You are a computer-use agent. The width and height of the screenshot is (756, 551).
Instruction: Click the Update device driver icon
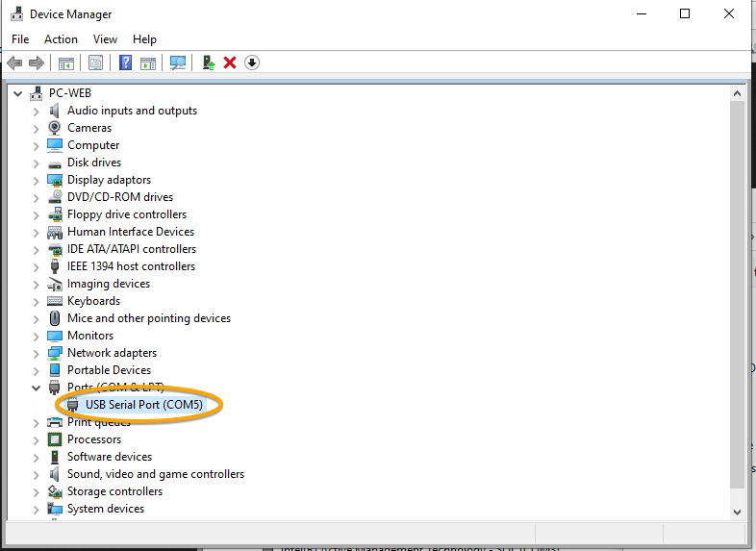click(x=209, y=63)
